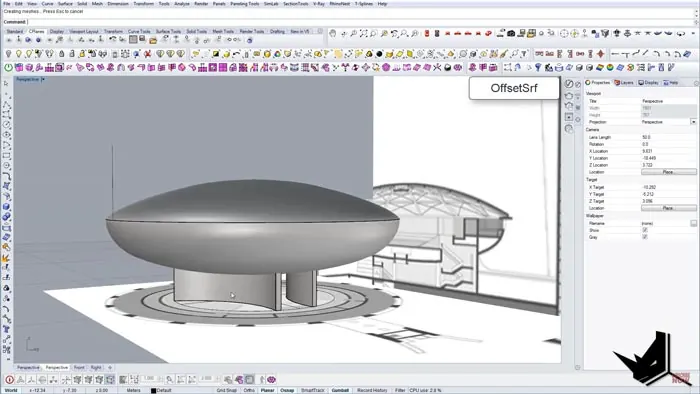Screen dimensions: 700x394
Task: Switch to the Display panel tab
Action: (649, 83)
